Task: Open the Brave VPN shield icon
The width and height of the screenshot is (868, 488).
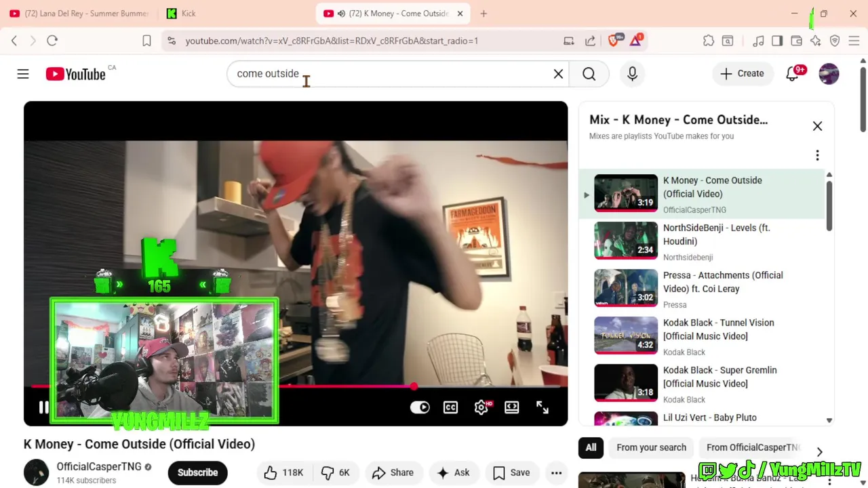Action: 835,41
